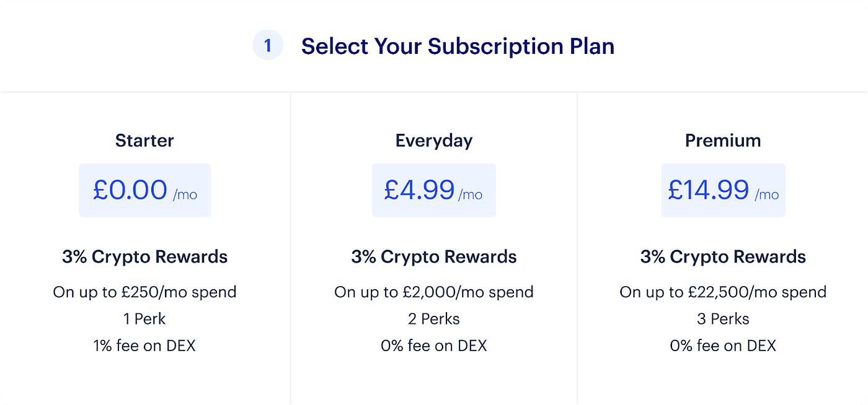Click the 3% Crypto Rewards text under Starter

click(144, 256)
